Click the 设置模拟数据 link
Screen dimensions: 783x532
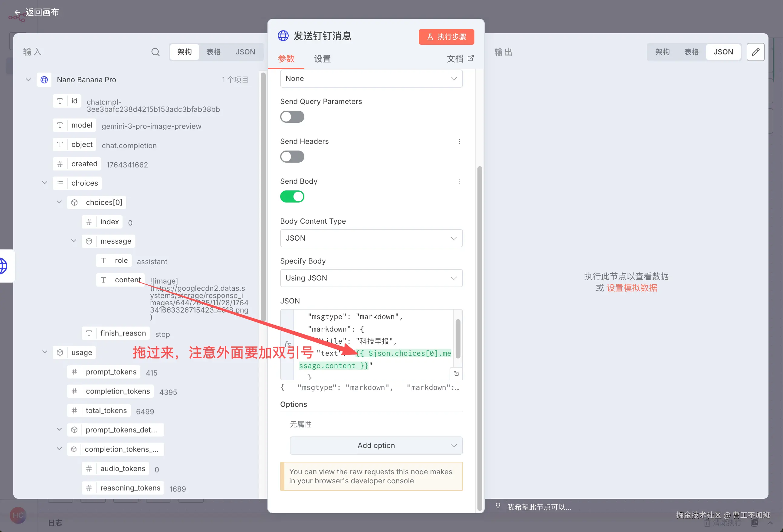pyautogui.click(x=632, y=288)
